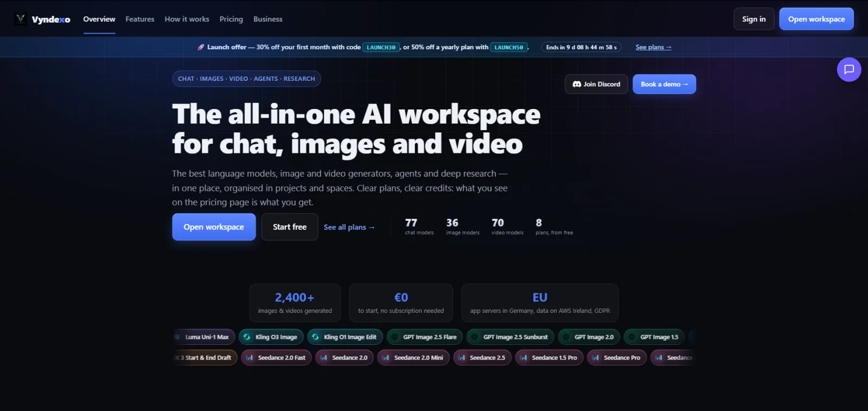Click the Discord icon in Join Discord
The height and width of the screenshot is (411, 868).
(577, 84)
